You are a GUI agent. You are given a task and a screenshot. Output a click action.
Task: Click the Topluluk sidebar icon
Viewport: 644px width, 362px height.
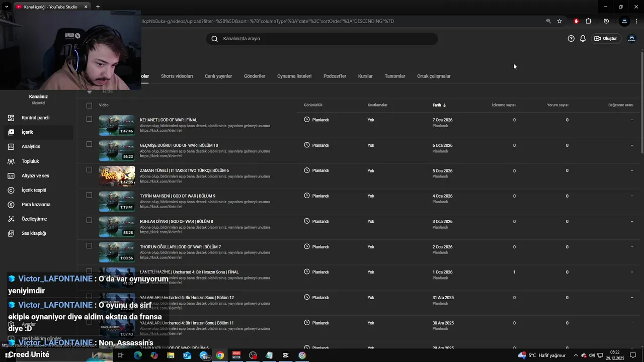pyautogui.click(x=11, y=161)
